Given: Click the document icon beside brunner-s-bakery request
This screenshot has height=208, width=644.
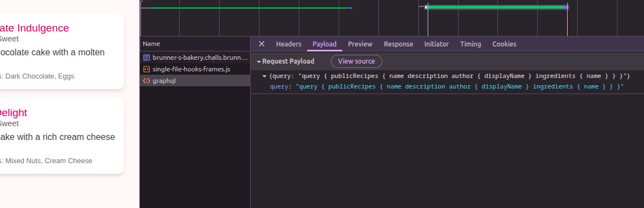Looking at the screenshot, I should [x=146, y=58].
